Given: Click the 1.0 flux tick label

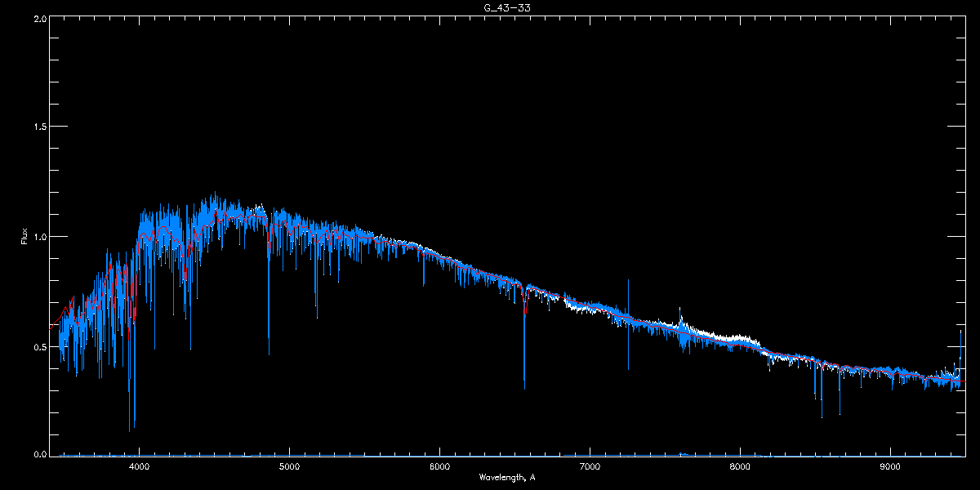Looking at the screenshot, I should click(x=40, y=237).
